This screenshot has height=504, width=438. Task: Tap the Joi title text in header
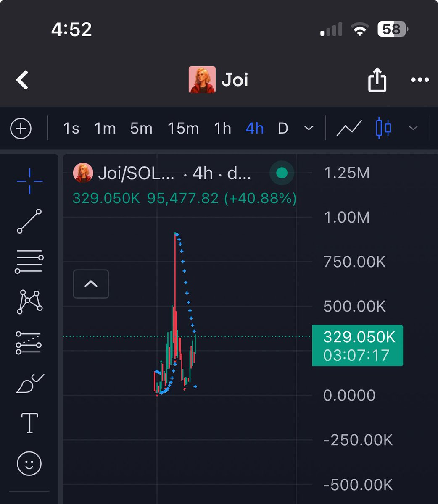pos(235,79)
